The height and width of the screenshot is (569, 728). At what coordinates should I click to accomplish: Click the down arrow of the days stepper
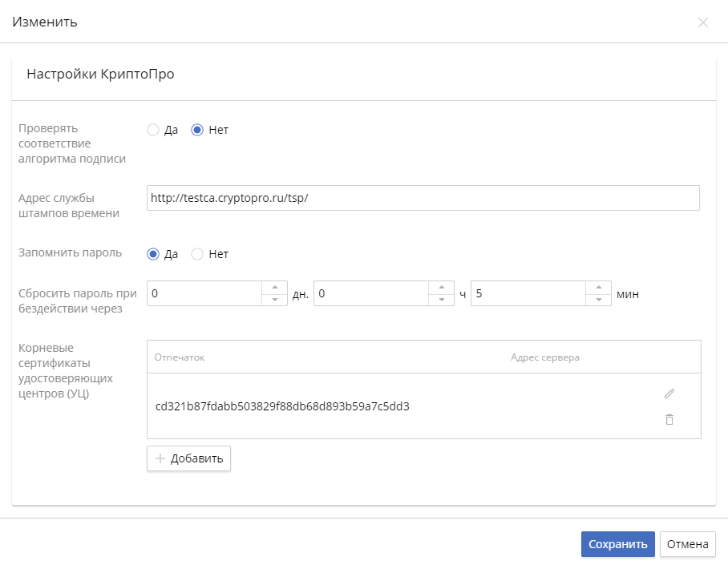click(273, 299)
